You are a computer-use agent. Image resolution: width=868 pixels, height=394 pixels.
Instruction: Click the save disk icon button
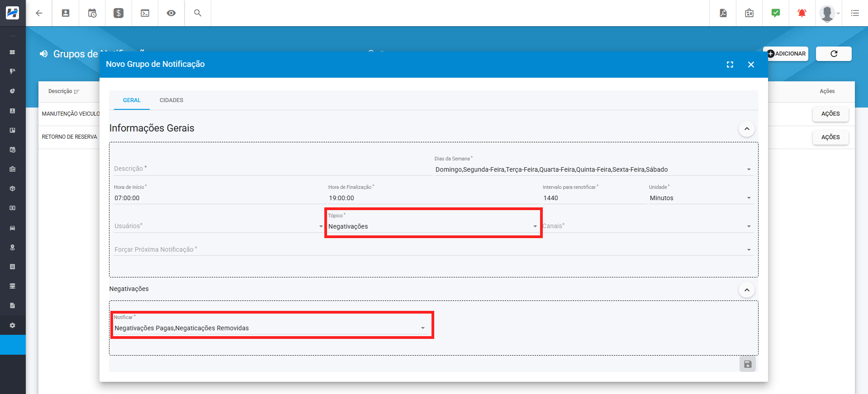(x=748, y=364)
